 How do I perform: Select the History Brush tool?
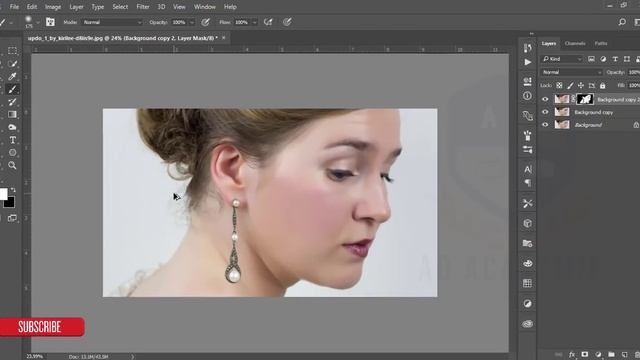tap(12, 102)
